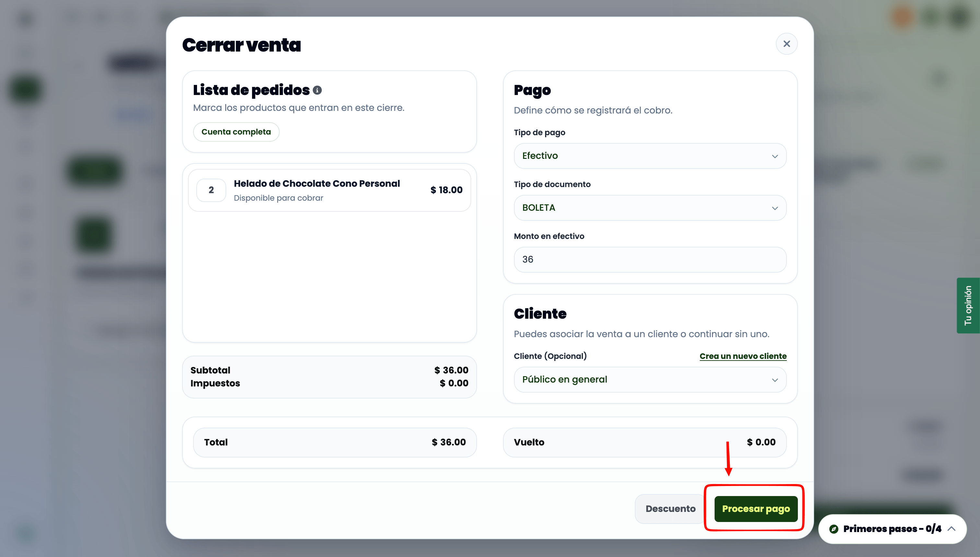Viewport: 980px width, 557px height.
Task: Open the Crea un nuevo cliente link
Action: pos(743,356)
